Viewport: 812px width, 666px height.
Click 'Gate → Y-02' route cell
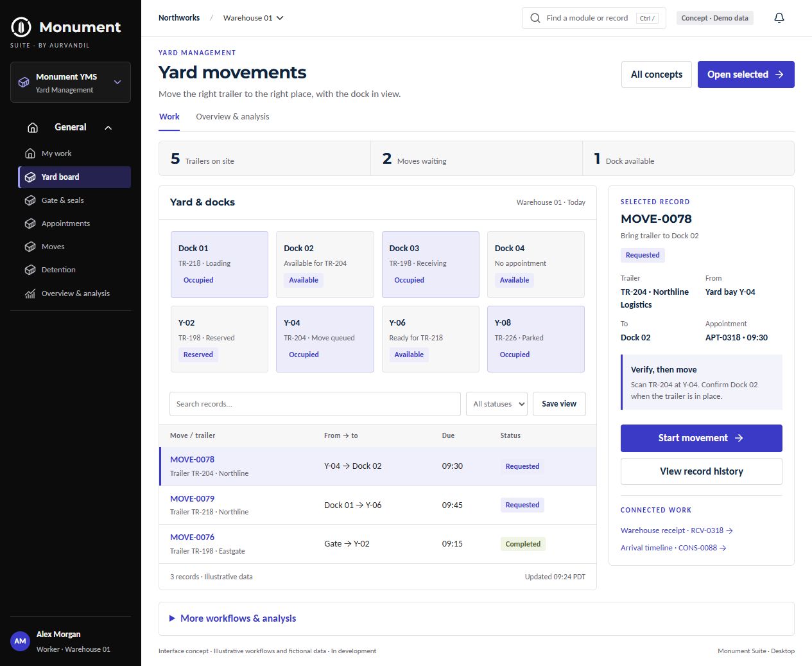click(347, 544)
